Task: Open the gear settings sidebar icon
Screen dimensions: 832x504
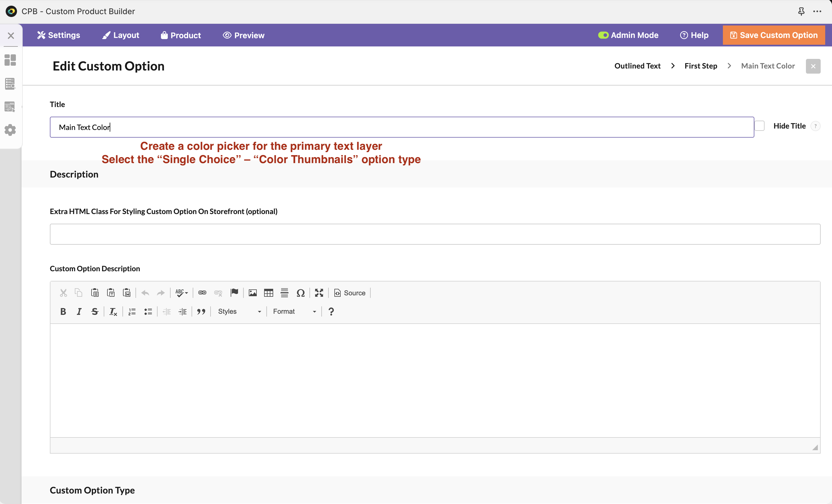Action: pos(10,130)
